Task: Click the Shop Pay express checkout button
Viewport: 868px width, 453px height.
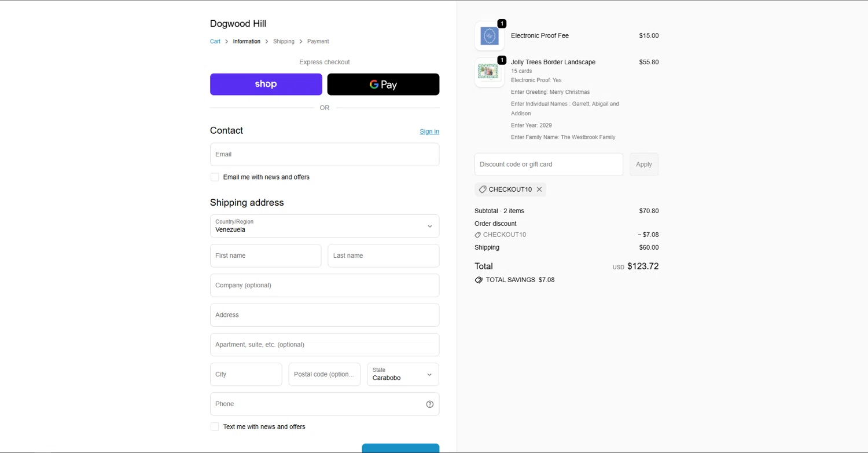Action: 266,85
